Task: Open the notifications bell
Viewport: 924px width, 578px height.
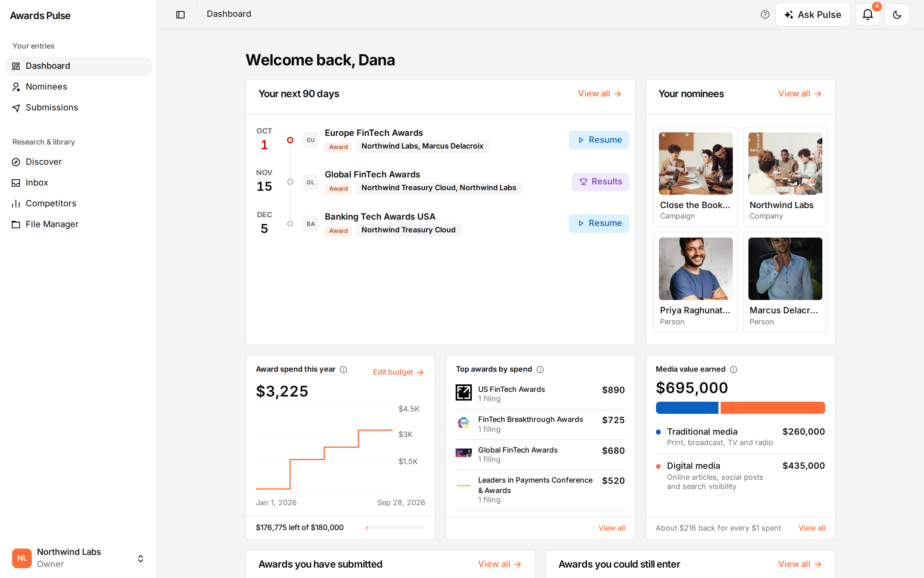Action: [867, 14]
